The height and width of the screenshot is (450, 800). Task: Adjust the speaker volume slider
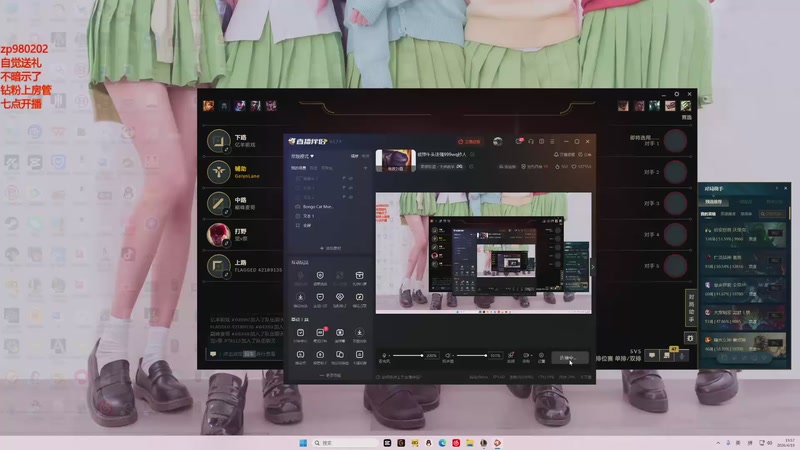[x=471, y=355]
